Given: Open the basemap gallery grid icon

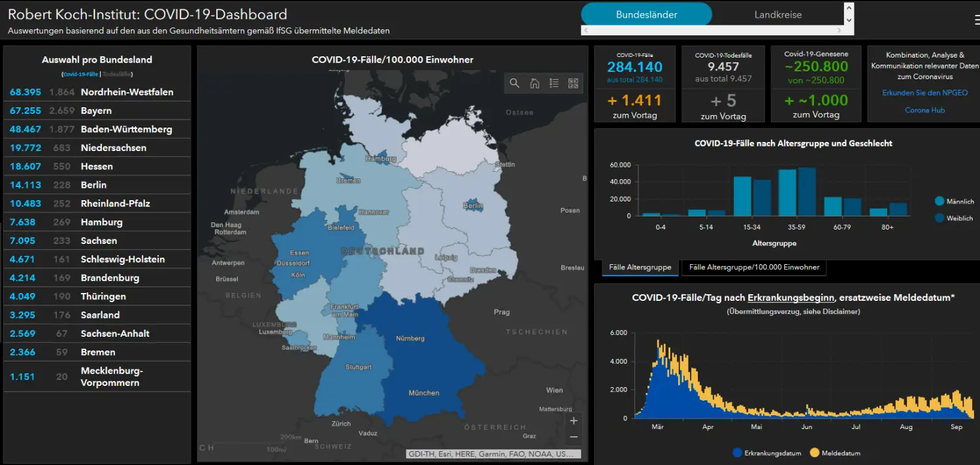Looking at the screenshot, I should click(x=573, y=83).
